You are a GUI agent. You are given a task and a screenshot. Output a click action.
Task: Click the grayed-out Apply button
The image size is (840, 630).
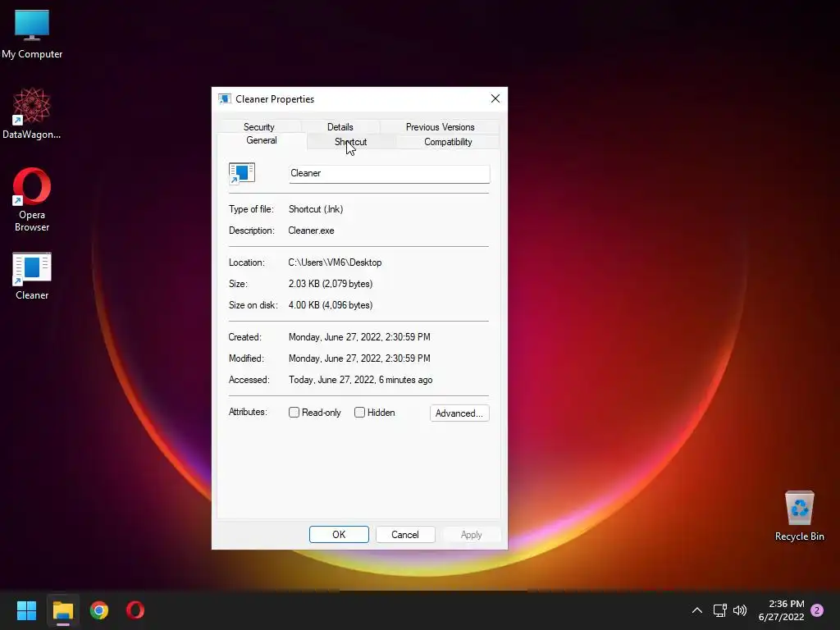coord(471,535)
